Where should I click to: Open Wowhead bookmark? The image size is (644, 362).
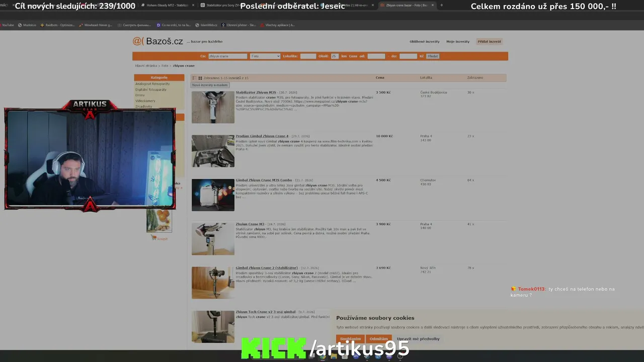point(96,25)
